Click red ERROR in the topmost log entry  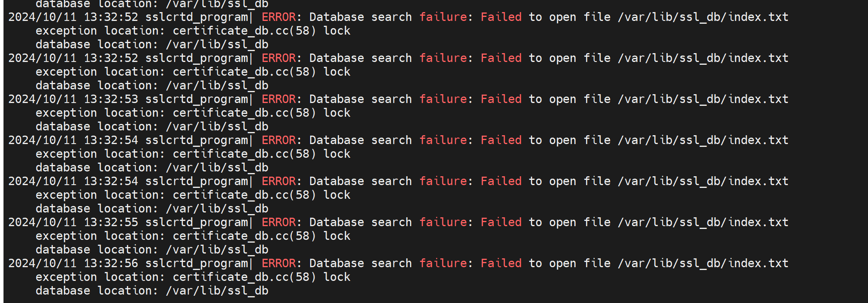coord(279,17)
